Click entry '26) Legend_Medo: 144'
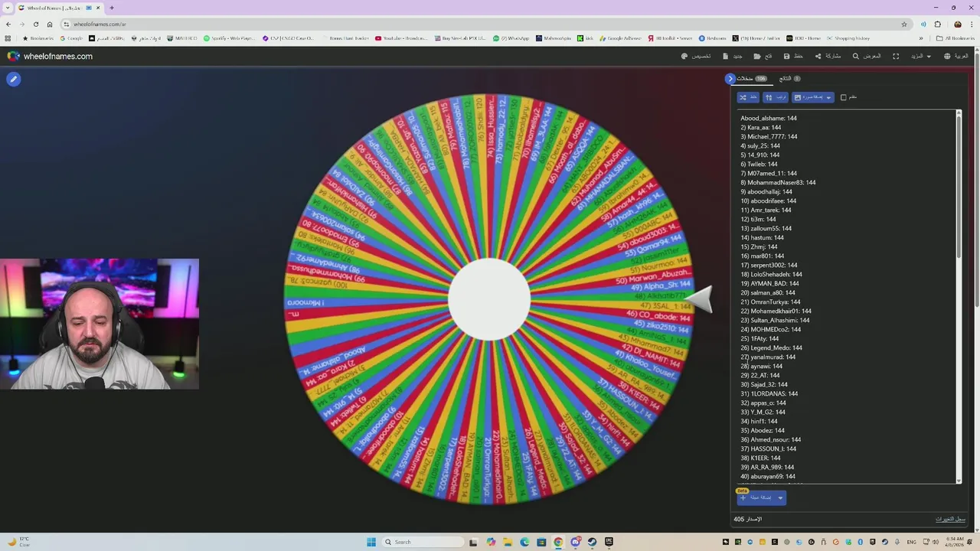The width and height of the screenshot is (980, 551). (771, 347)
